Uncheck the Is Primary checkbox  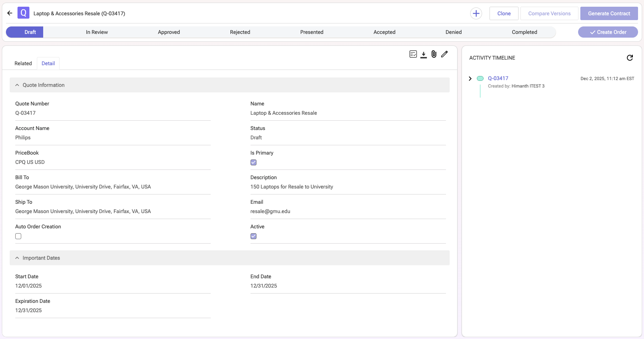pyautogui.click(x=254, y=162)
